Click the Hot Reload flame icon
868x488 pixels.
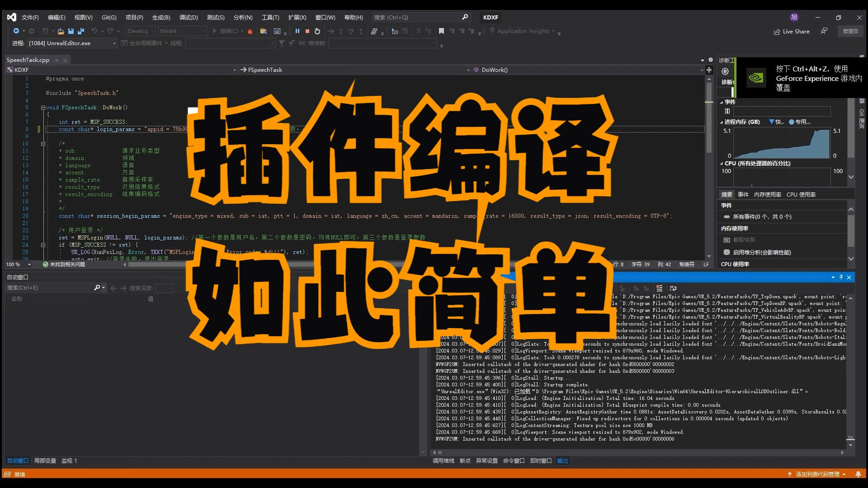click(250, 31)
